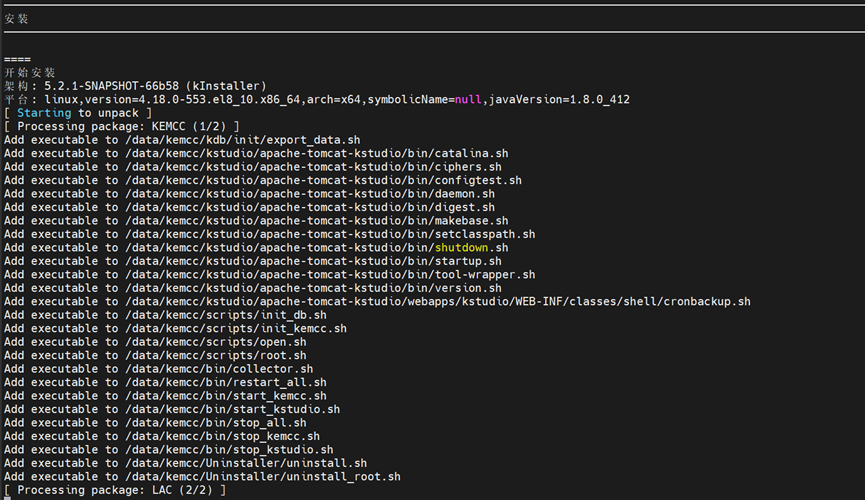Screen dimensions: 865x500
Task: Click the uninstall_root.sh line
Action: 202,477
